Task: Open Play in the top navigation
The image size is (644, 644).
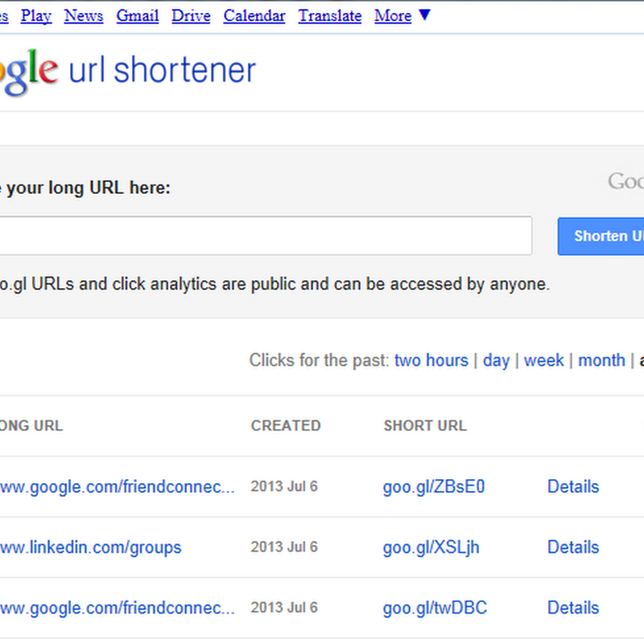Action: (x=36, y=15)
